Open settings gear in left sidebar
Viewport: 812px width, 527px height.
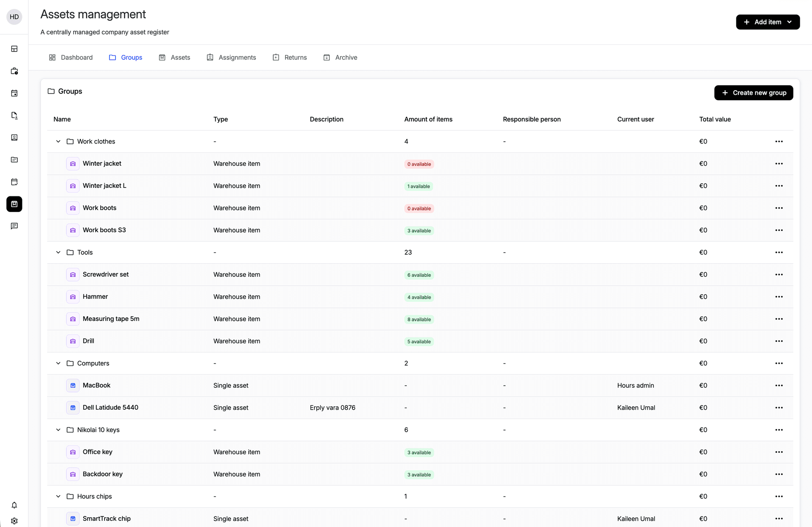point(14,521)
